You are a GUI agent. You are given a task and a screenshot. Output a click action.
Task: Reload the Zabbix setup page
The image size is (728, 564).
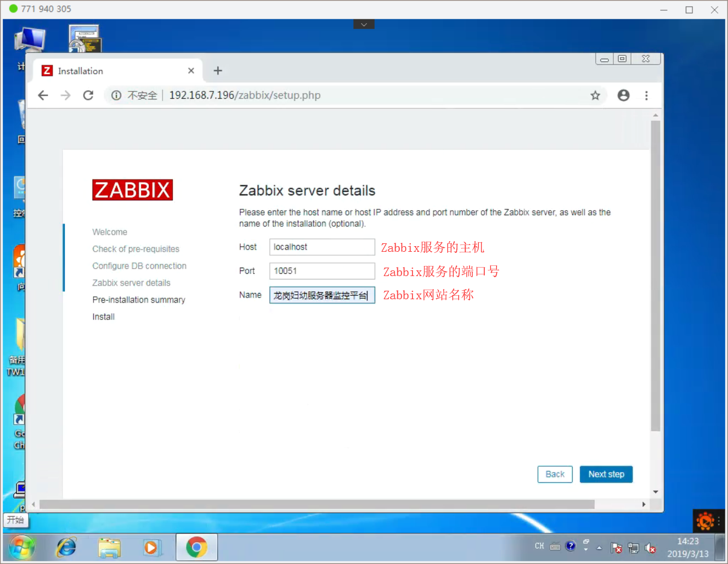click(88, 95)
